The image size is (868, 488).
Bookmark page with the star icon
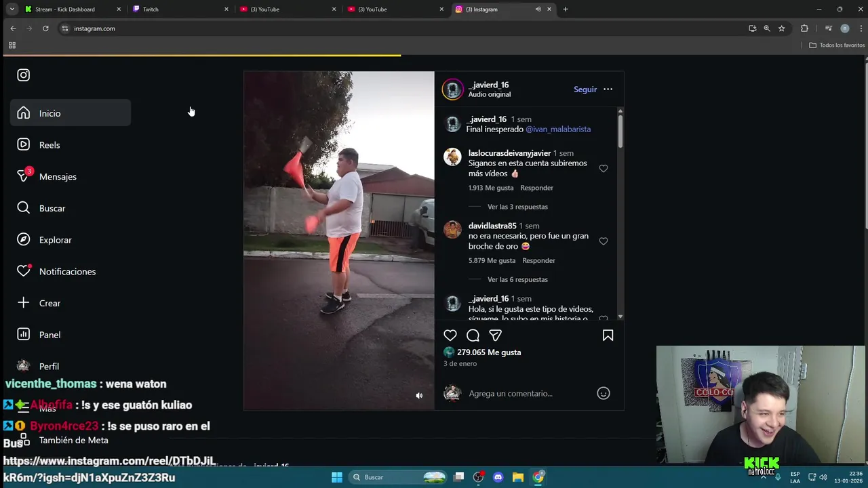coord(781,28)
